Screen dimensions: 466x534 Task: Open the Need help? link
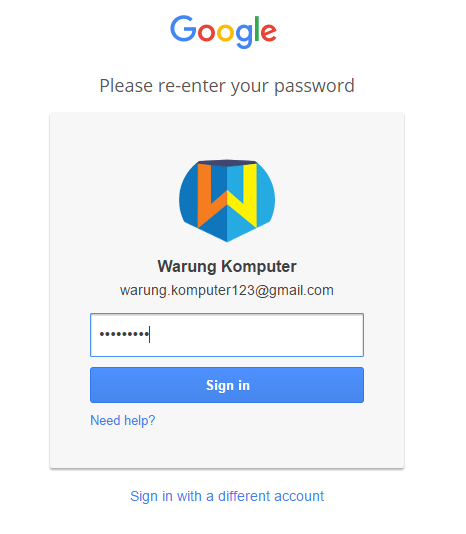point(123,420)
